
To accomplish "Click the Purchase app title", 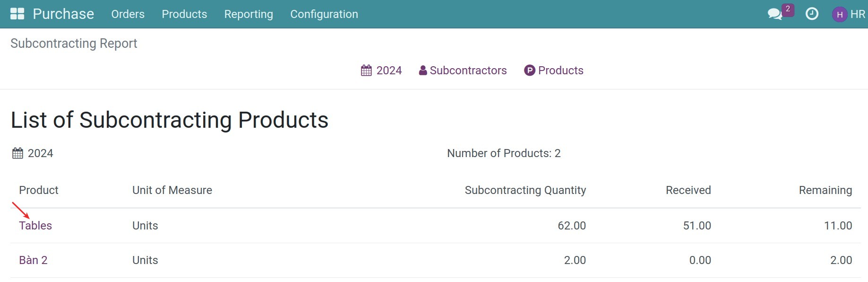I will [63, 14].
